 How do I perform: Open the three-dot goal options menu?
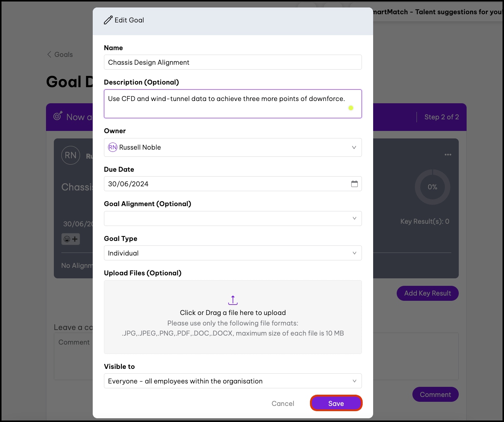[448, 155]
